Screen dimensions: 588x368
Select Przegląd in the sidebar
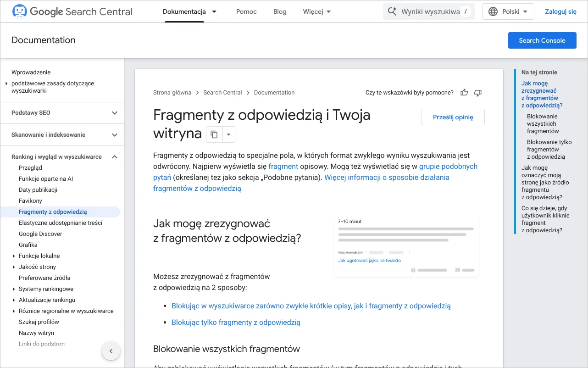click(30, 168)
